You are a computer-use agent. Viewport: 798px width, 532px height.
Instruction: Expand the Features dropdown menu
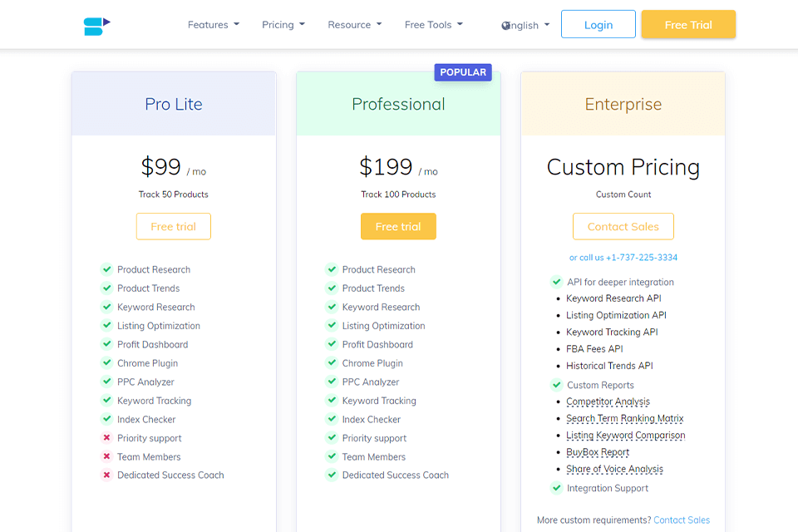pos(213,25)
